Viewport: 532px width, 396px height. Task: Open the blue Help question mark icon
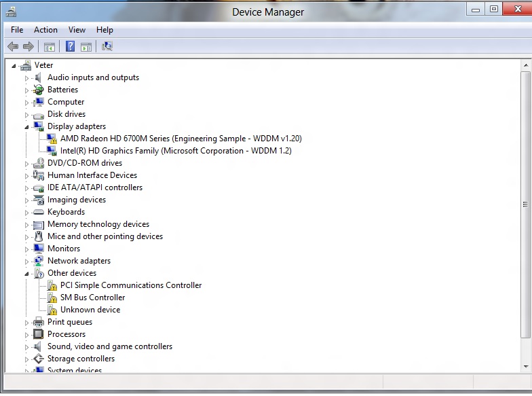(71, 46)
